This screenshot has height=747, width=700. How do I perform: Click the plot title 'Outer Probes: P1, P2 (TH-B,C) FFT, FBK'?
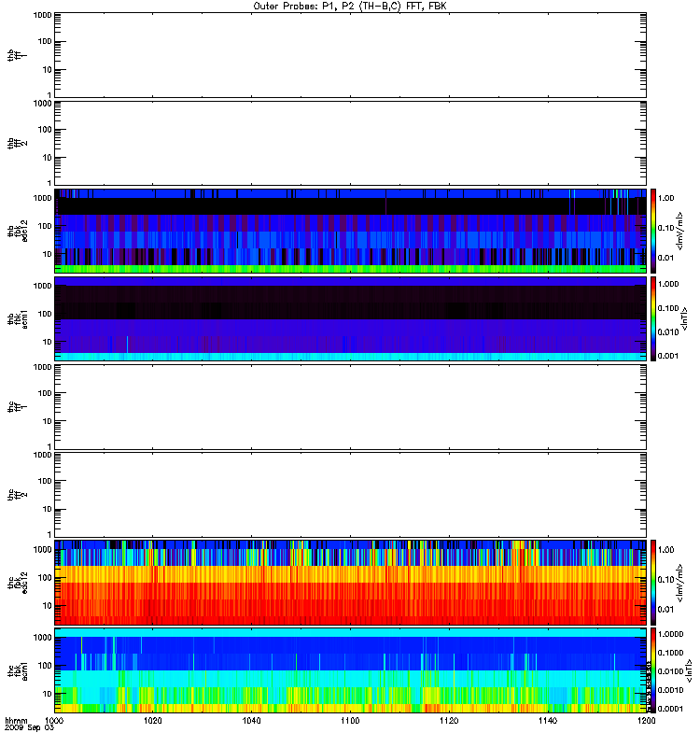pos(350,7)
